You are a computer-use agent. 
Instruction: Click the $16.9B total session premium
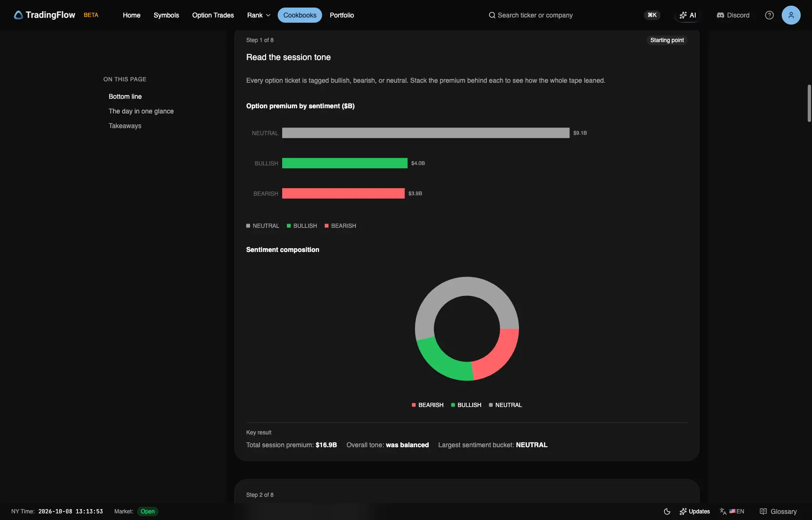[x=326, y=445]
